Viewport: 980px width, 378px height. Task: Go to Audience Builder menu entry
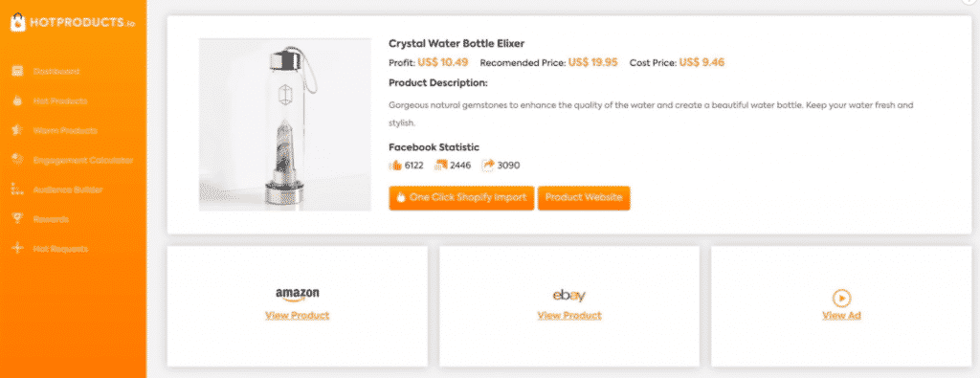68,189
